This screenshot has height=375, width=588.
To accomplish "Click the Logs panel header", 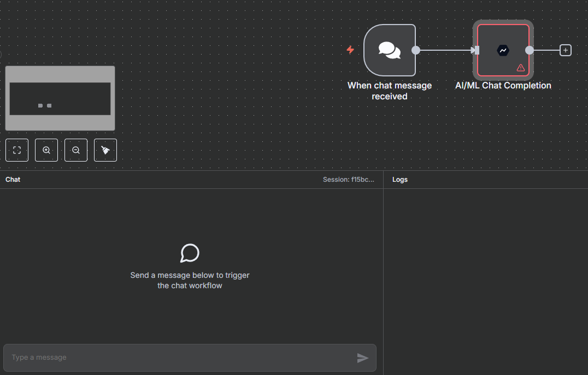I will coord(400,180).
